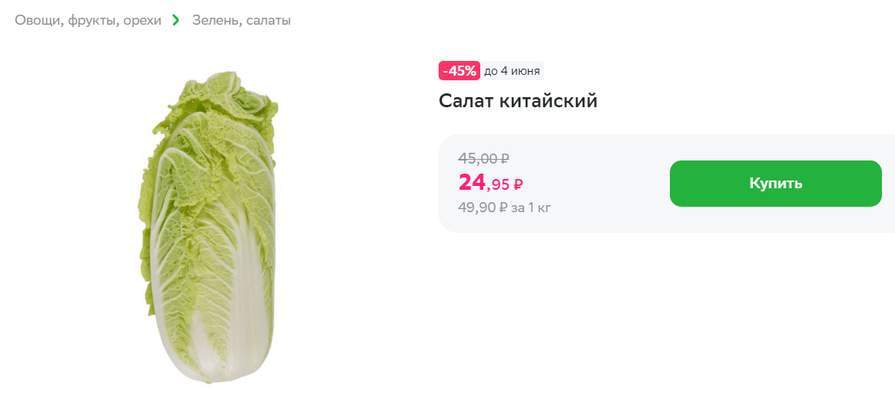This screenshot has width=895, height=402.
Task: Go to Зелень, салаты category breadcrumb
Action: coord(241,21)
